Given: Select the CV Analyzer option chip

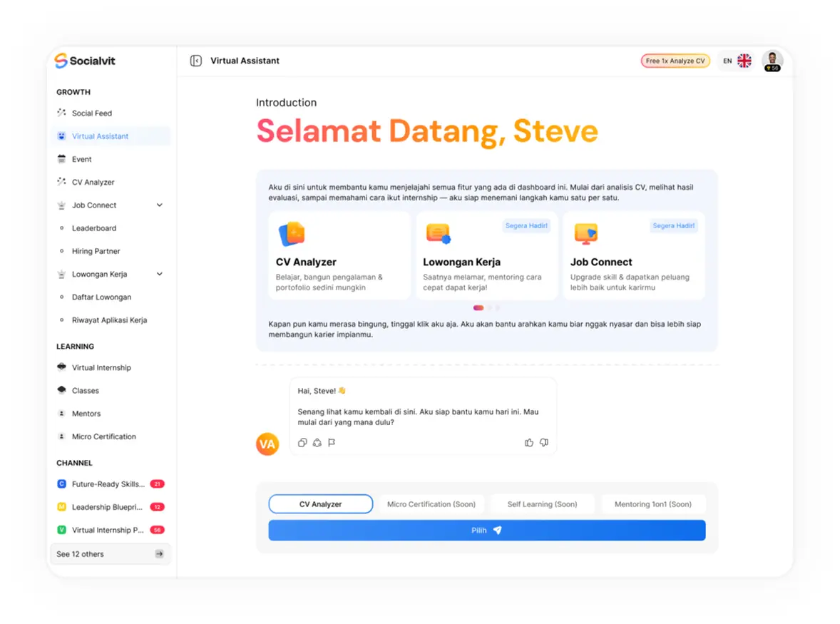Looking at the screenshot, I should [320, 504].
